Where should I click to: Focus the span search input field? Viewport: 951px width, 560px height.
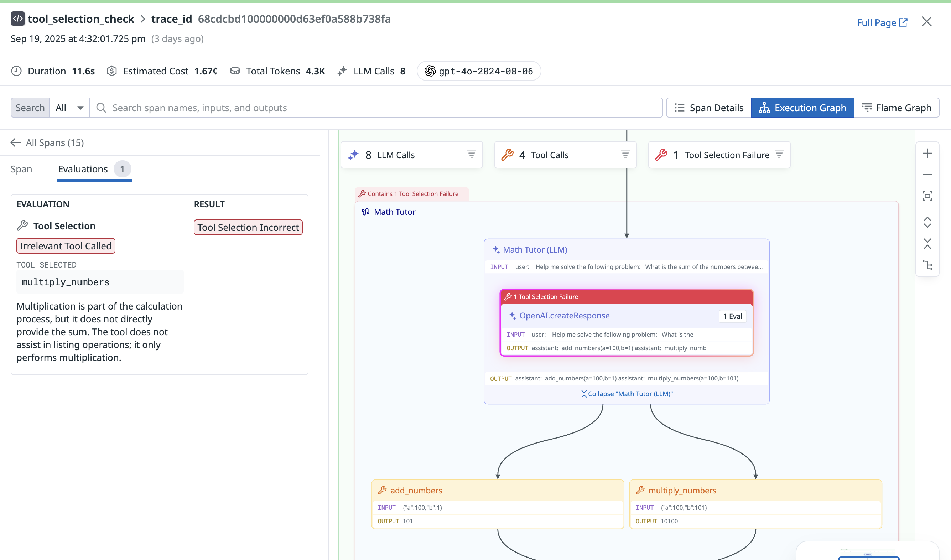pos(376,108)
